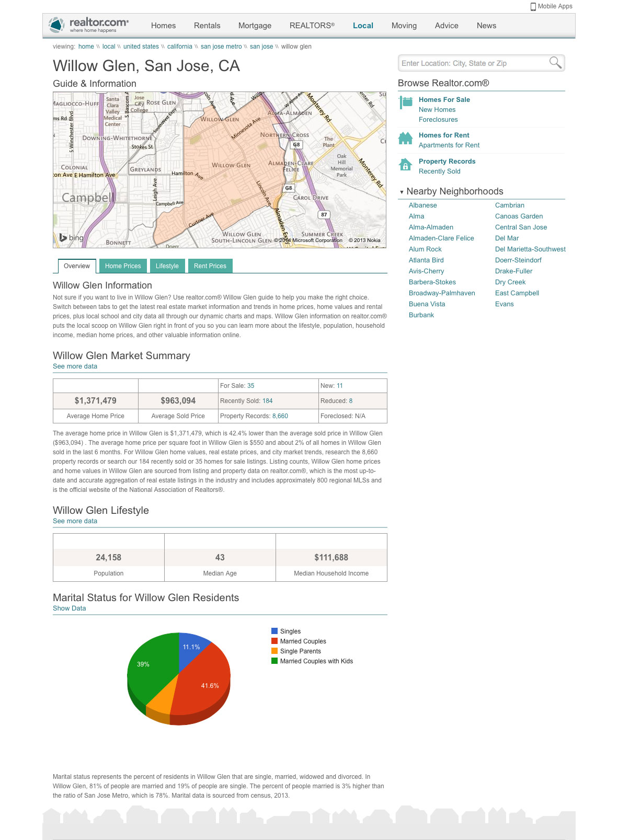
Task: Click the Property Records lock house icon
Action: (x=405, y=165)
